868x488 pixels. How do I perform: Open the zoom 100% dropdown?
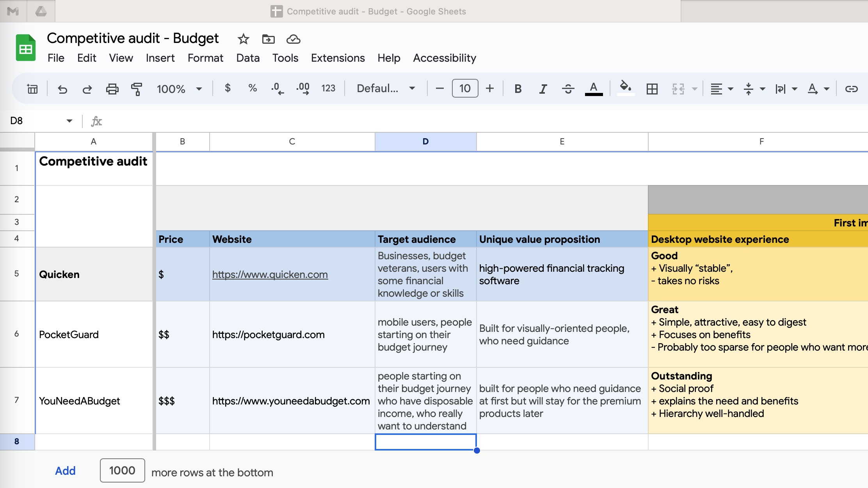[x=179, y=89]
